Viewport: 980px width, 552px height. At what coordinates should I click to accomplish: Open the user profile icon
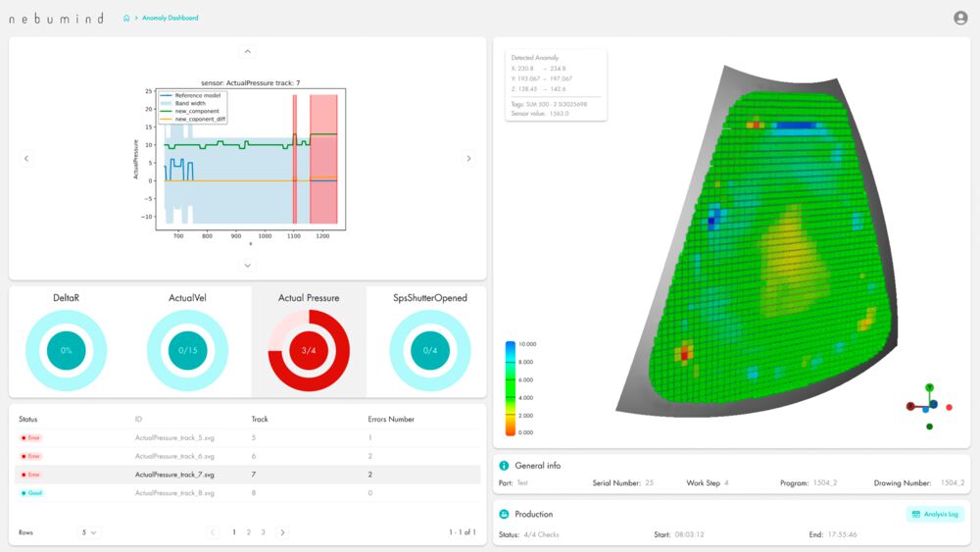coord(960,18)
